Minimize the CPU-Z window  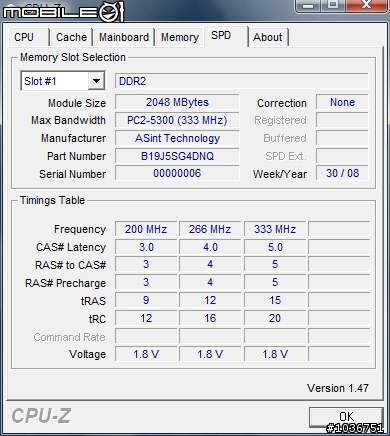(x=308, y=6)
